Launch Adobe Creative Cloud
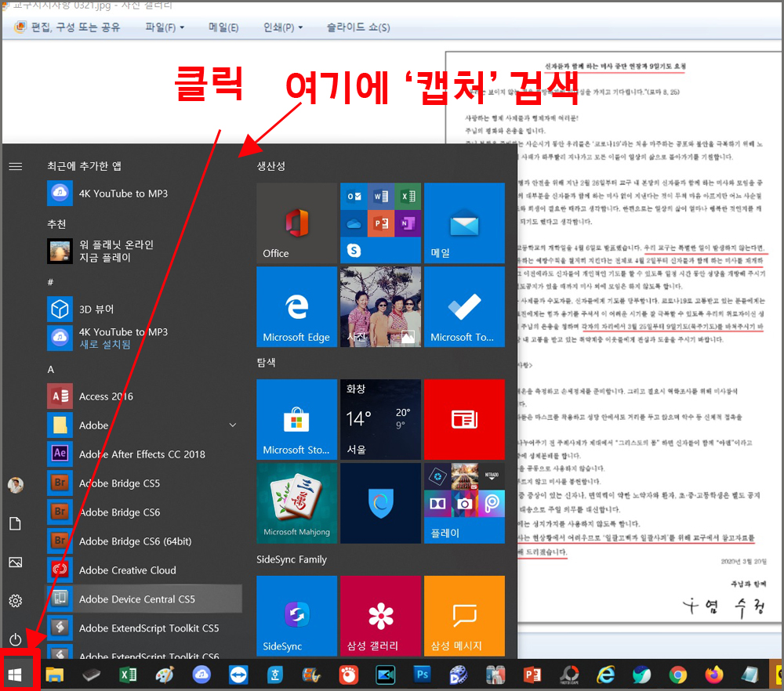 coord(143,570)
